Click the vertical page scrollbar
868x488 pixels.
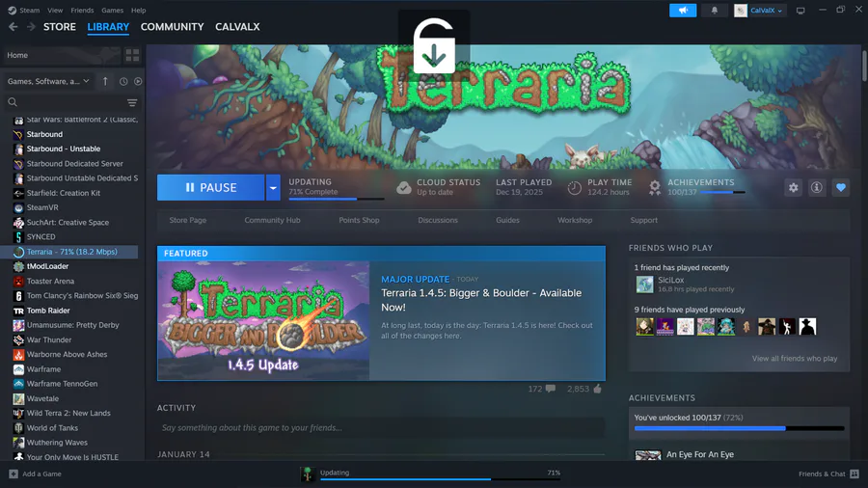pos(865,67)
